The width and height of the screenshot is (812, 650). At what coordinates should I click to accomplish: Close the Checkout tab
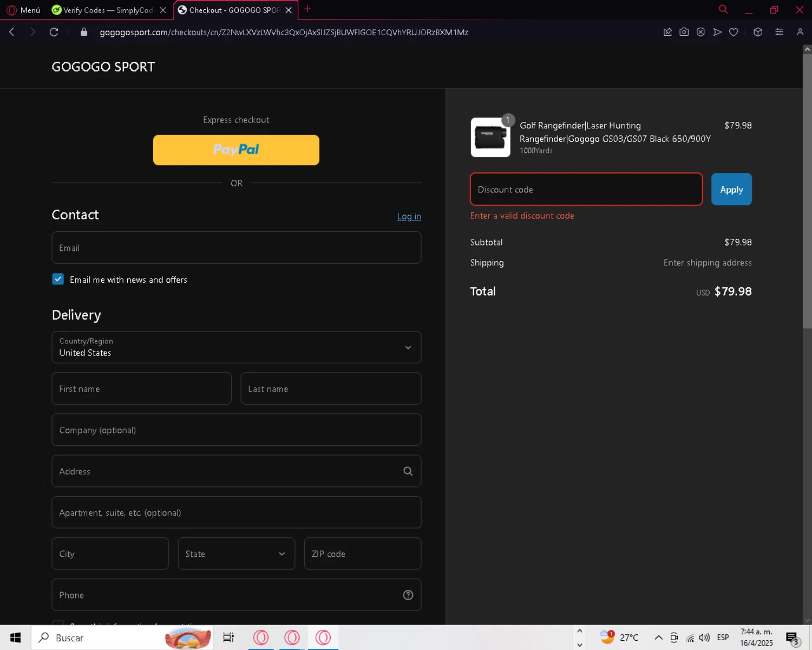pos(289,10)
